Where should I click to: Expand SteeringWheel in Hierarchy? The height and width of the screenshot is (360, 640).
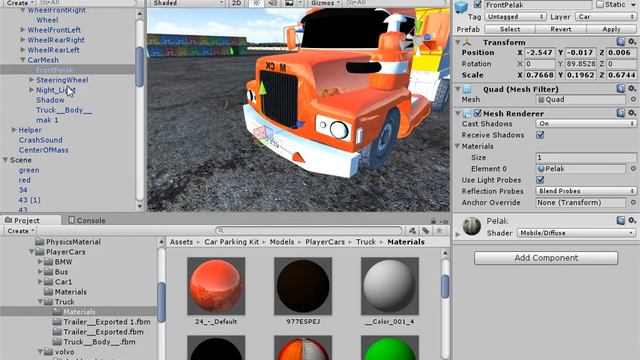[x=31, y=80]
